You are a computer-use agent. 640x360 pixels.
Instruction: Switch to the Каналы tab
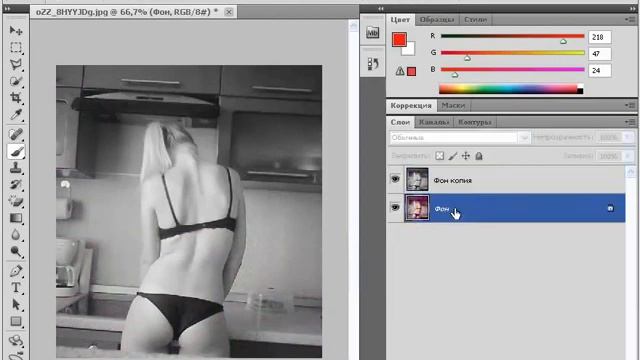(x=433, y=122)
